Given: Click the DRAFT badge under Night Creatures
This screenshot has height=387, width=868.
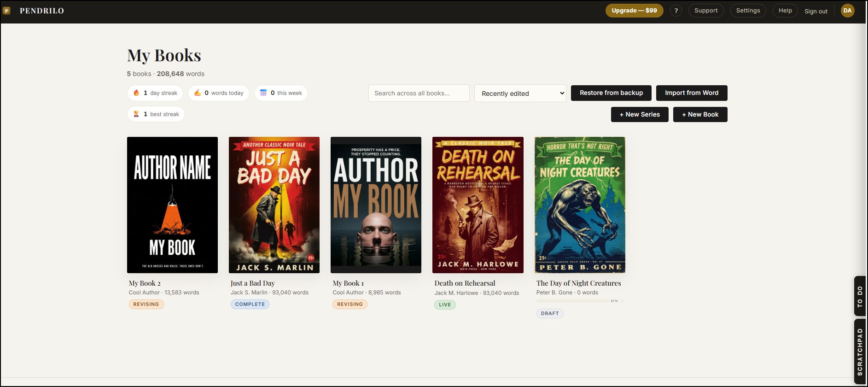Looking at the screenshot, I should coord(550,313).
